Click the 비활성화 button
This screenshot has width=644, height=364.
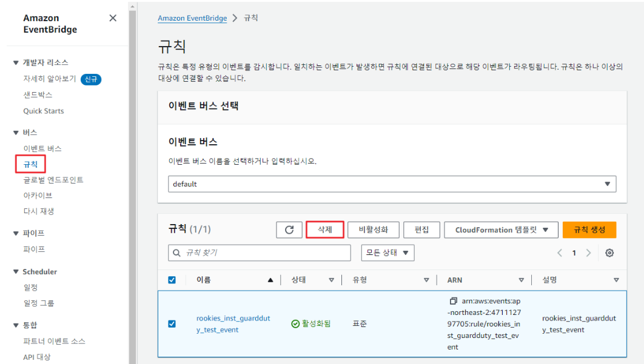[374, 230]
